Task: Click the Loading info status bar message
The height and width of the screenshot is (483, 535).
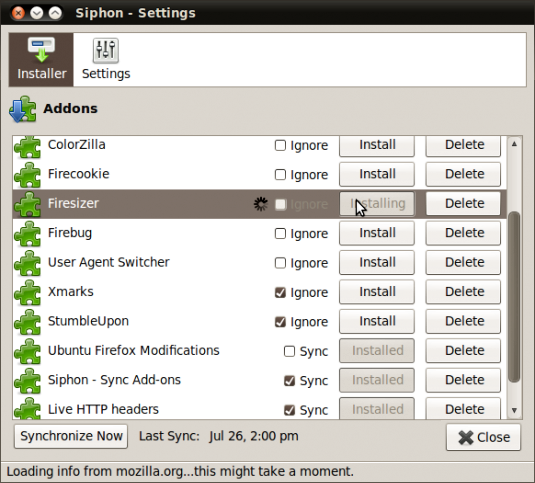Action: pyautogui.click(x=180, y=471)
